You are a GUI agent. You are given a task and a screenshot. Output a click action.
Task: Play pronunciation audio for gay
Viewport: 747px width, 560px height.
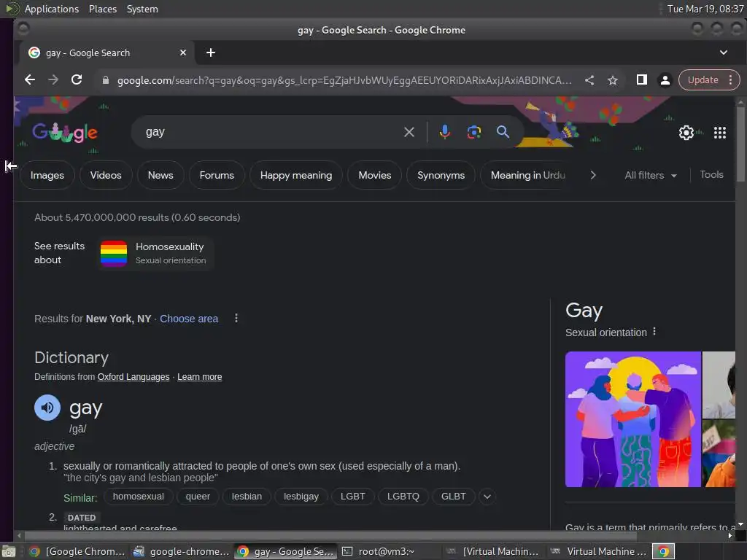47,408
